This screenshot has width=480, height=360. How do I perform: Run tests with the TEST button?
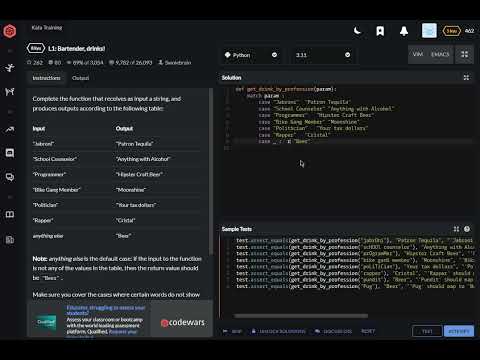(427, 331)
